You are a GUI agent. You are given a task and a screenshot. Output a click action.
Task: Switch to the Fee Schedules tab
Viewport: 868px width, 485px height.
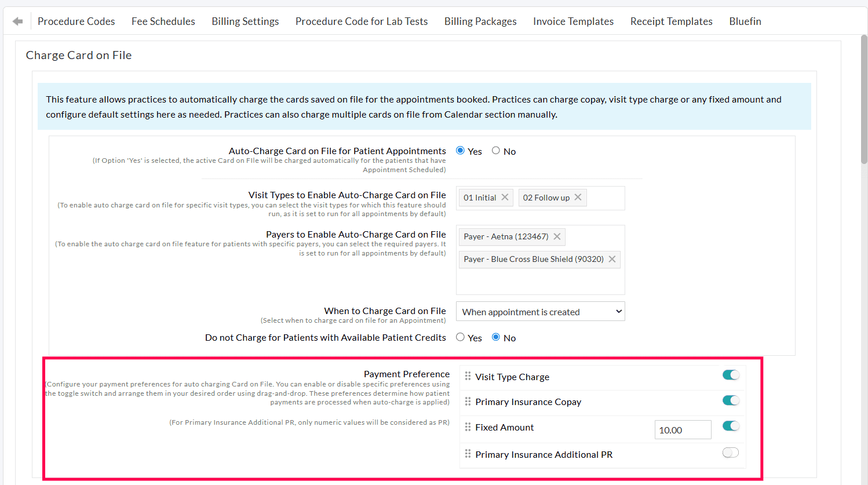coord(163,21)
